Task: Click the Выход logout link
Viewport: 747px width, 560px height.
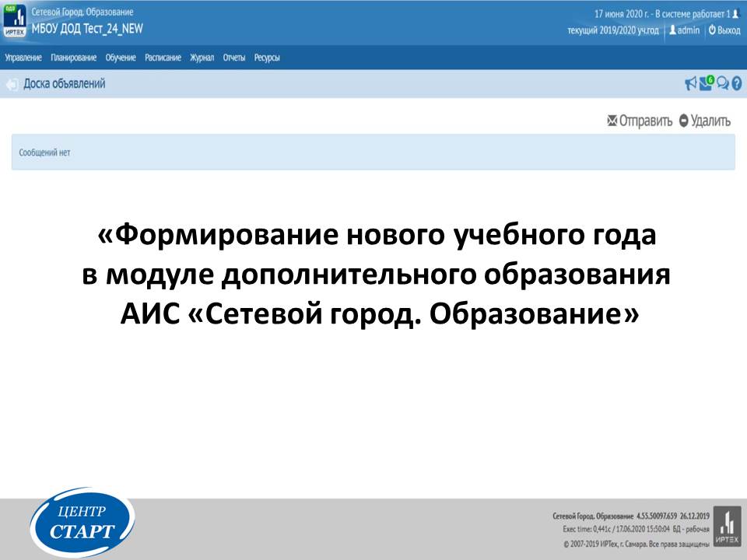Action: tap(724, 30)
